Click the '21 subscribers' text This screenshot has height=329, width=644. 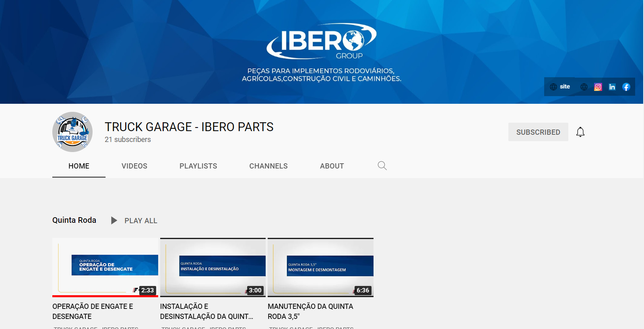coord(128,140)
